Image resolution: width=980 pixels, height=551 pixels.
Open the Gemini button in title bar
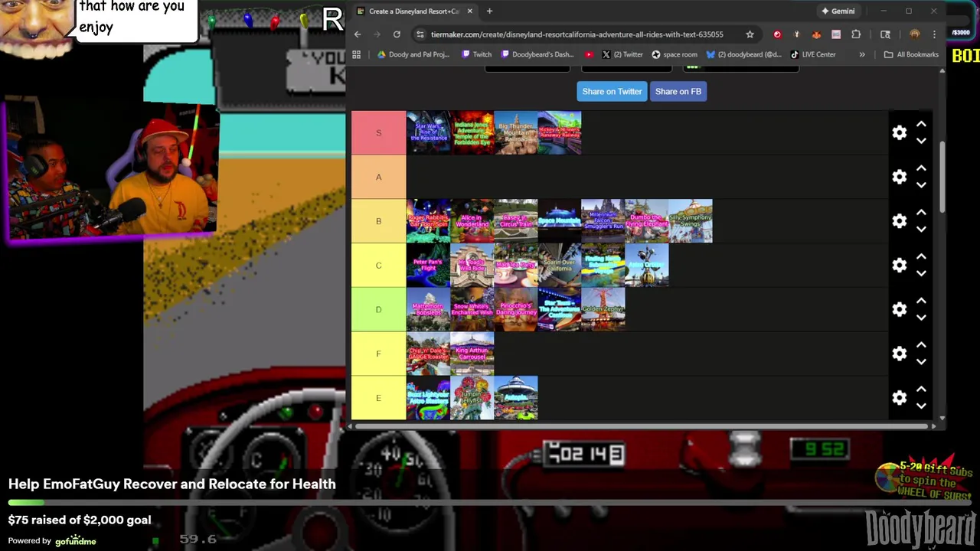[838, 11]
